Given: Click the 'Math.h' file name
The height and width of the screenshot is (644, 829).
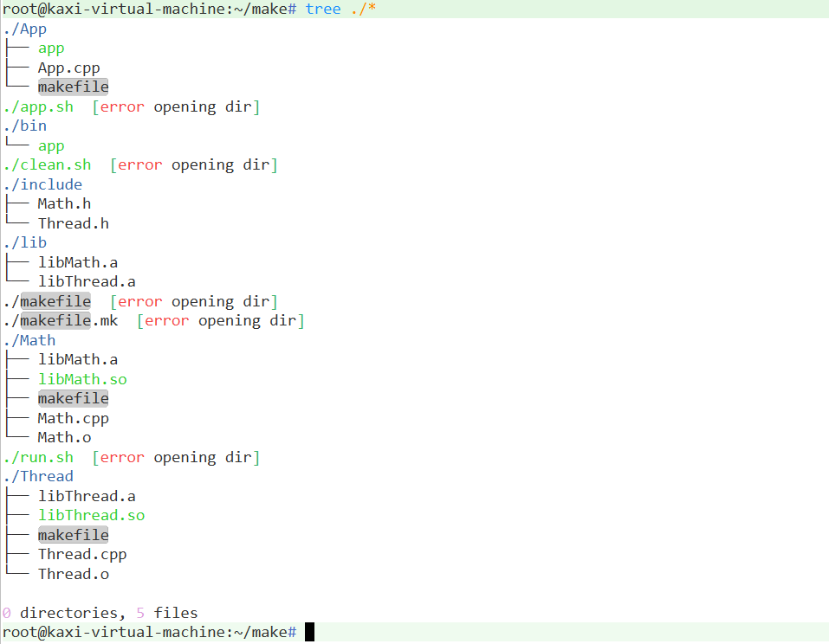Looking at the screenshot, I should [64, 204].
